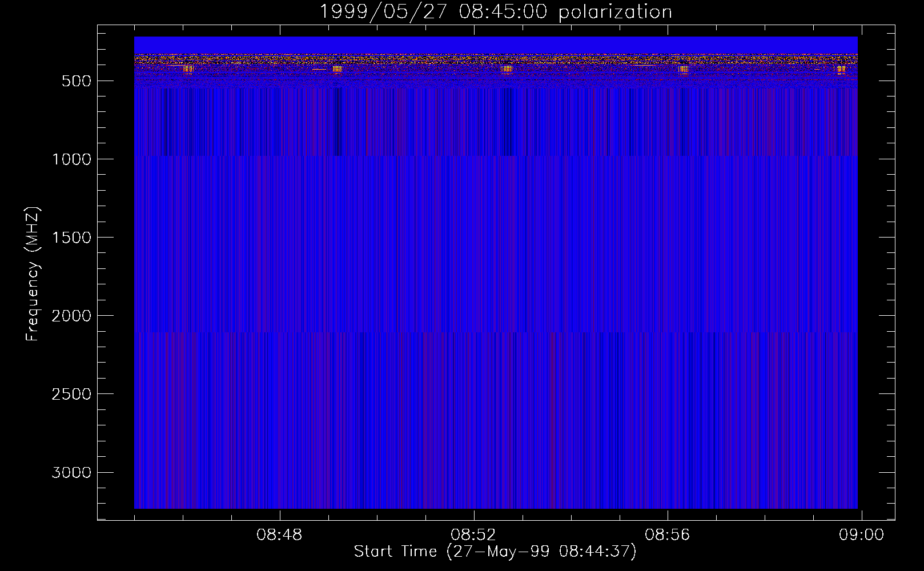Select the plot title '1999/05/27 08:45:00 polarization'
The width and height of the screenshot is (924, 571).
click(x=496, y=12)
